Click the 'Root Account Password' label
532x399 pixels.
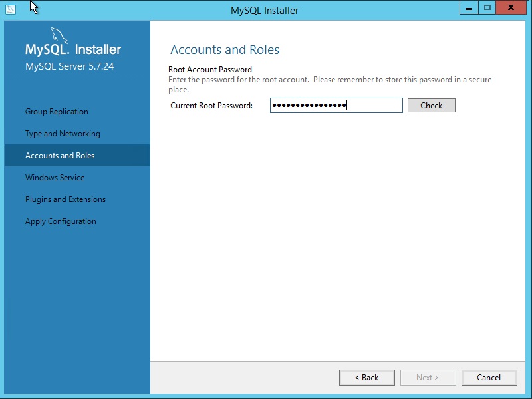210,70
